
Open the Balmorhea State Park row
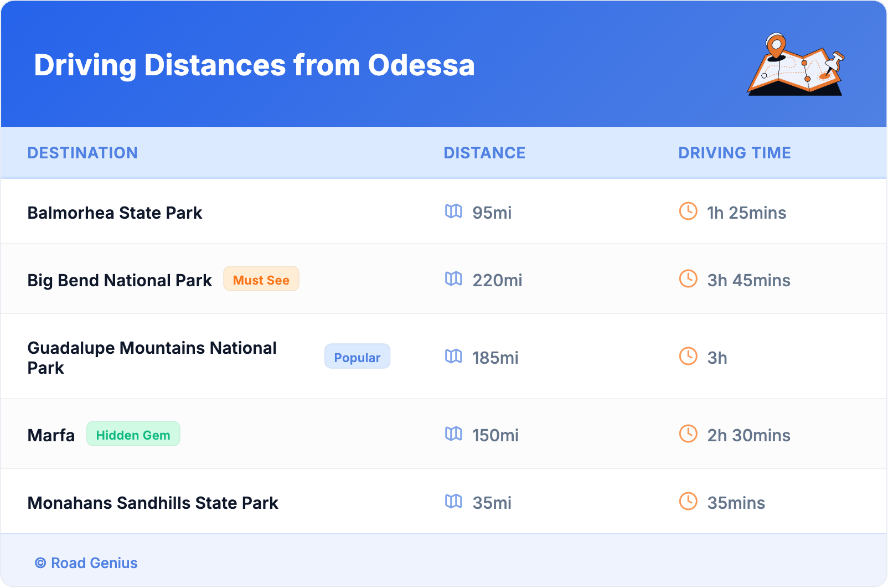coord(115,213)
